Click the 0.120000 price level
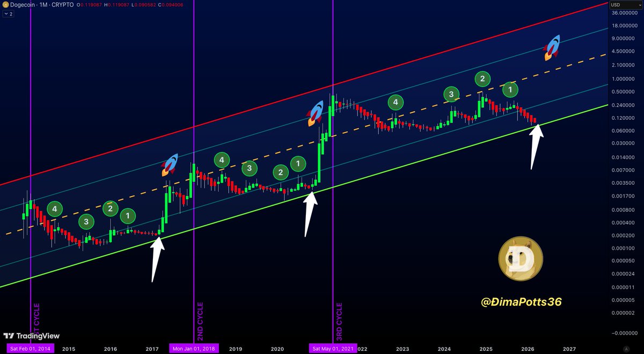Viewport: 644px width, 354px height. (624, 118)
